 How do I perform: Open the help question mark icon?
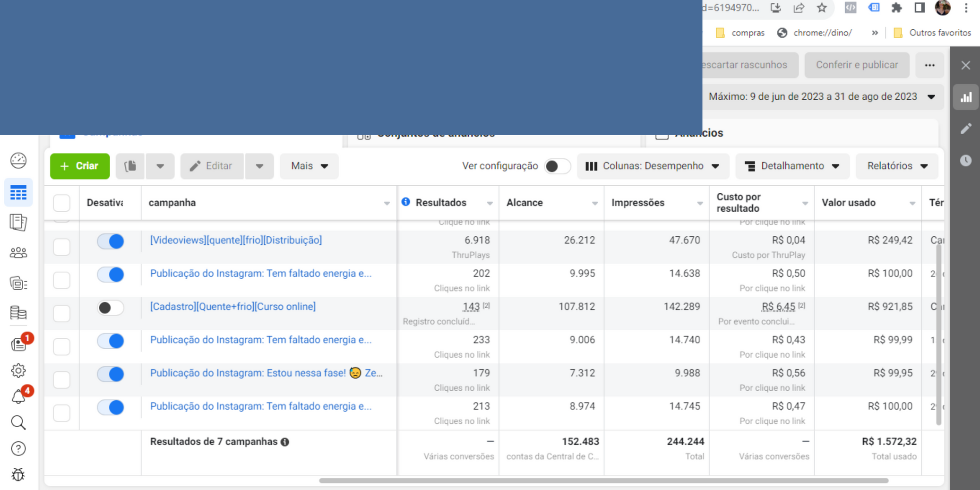click(x=18, y=448)
